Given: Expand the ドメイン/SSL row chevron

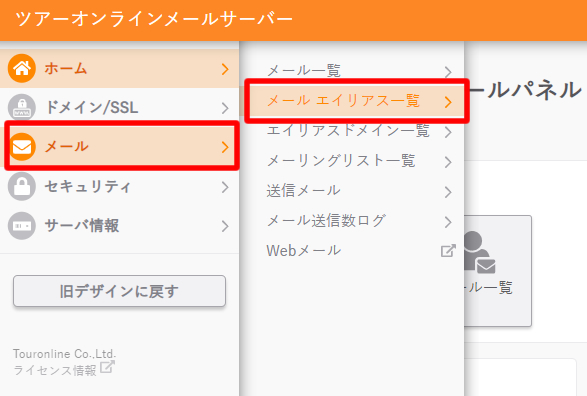Looking at the screenshot, I should [225, 108].
